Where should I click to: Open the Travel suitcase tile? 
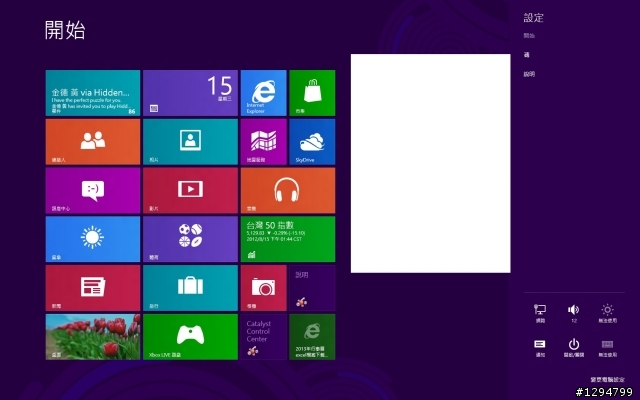(x=190, y=288)
